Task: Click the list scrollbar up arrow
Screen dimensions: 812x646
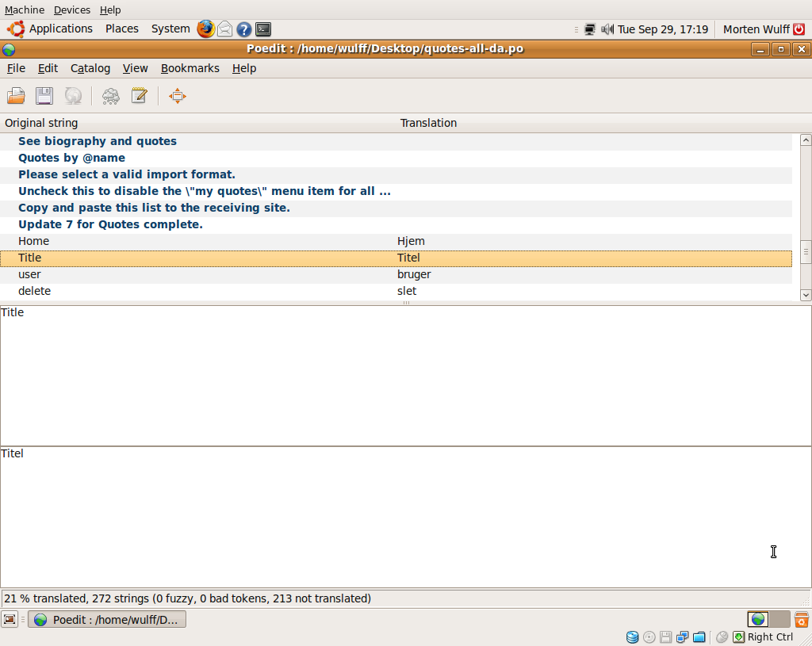Action: pos(806,140)
